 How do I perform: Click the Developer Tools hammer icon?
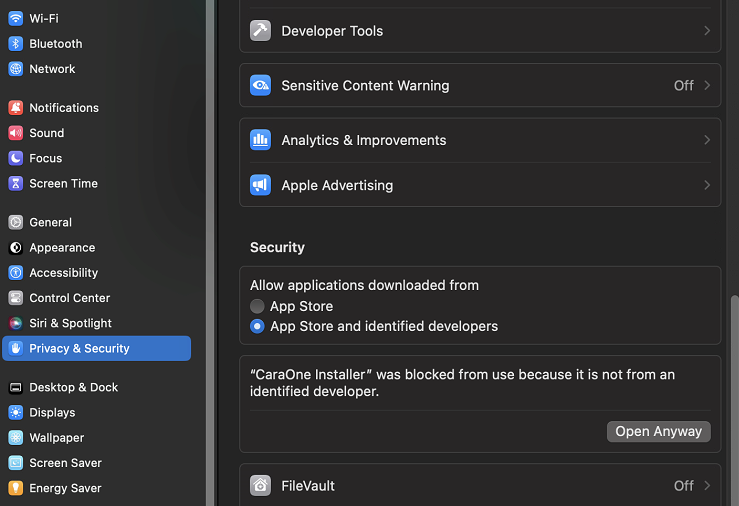pyautogui.click(x=260, y=31)
